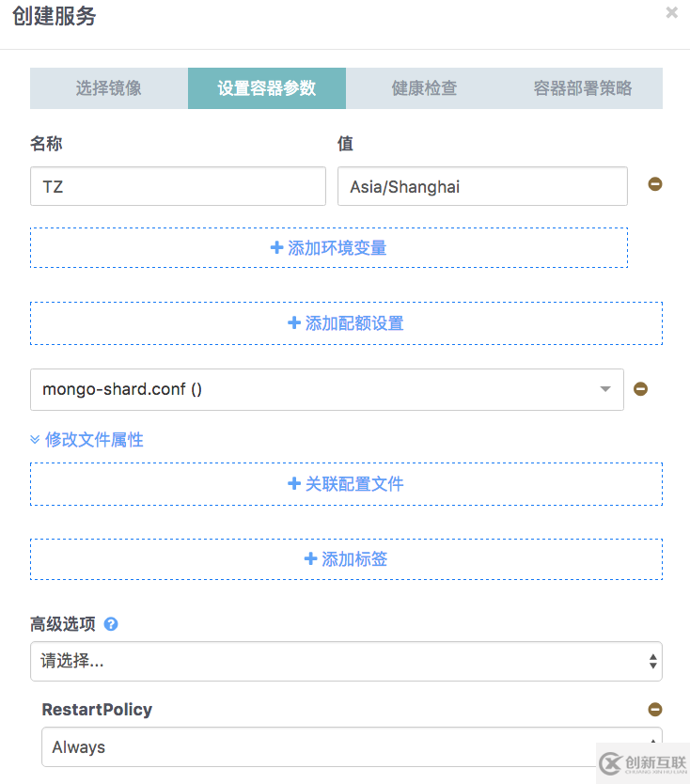Click the help icon beside 高级选项
This screenshot has height=784, width=690.
click(x=111, y=624)
